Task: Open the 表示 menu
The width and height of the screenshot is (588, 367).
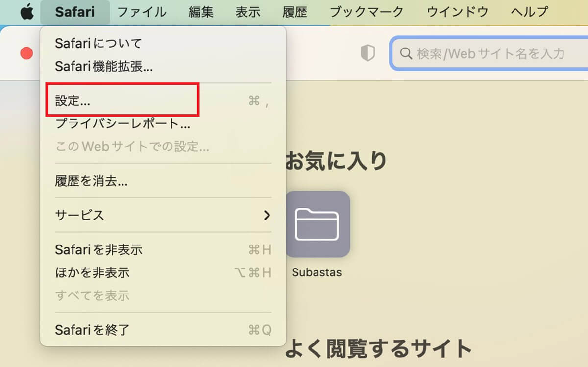Action: coord(248,12)
